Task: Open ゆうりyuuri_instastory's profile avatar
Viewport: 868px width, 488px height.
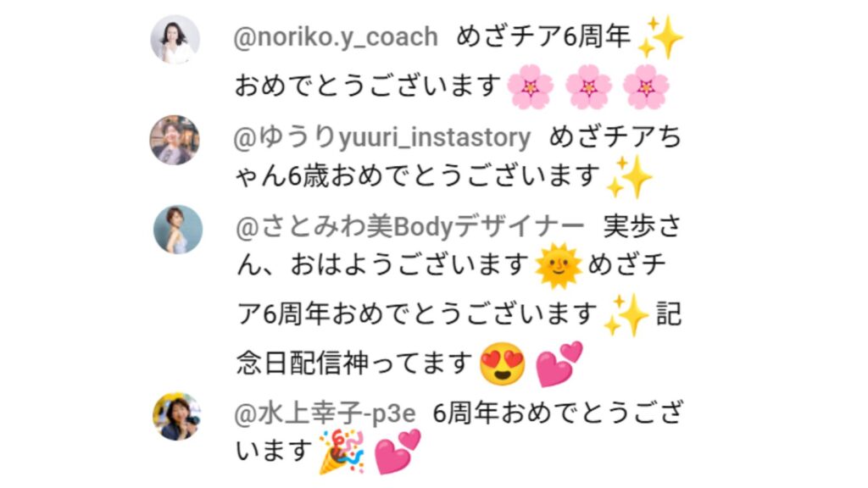Action: (175, 140)
